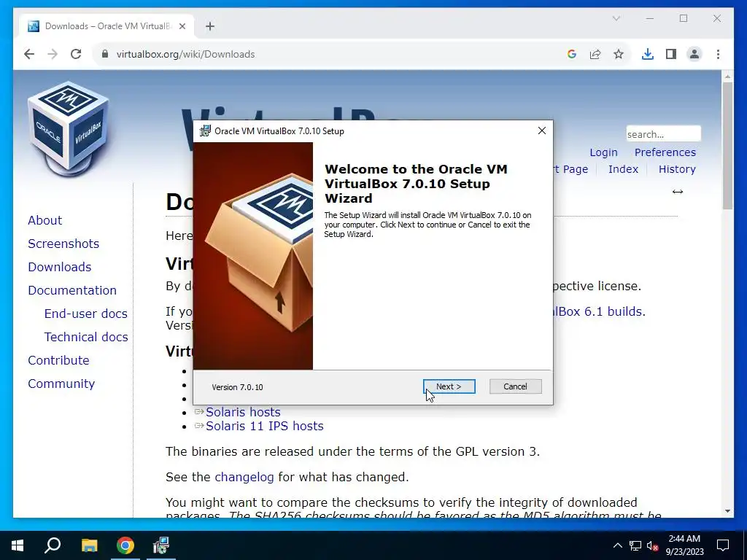Toggle Chrome side panel
Image resolution: width=747 pixels, height=560 pixels.
[x=671, y=54]
